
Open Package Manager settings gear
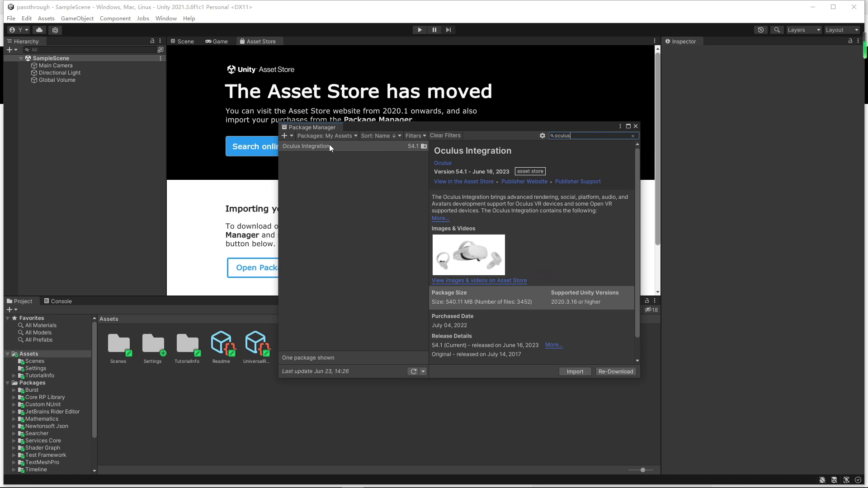tap(542, 136)
